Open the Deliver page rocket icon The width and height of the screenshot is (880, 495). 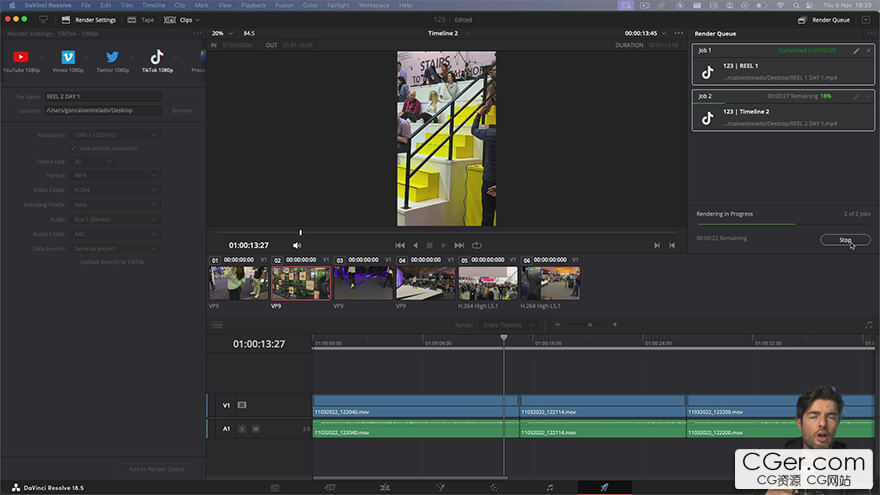(x=604, y=488)
